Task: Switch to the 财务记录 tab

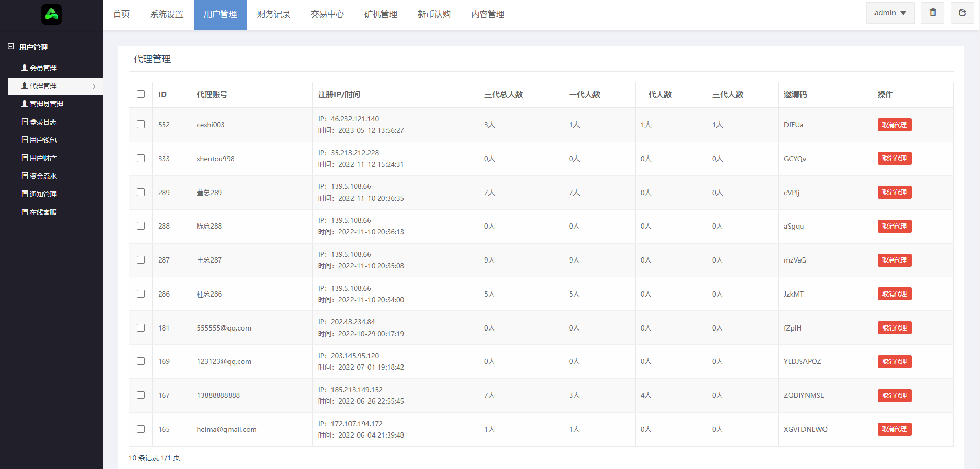Action: click(x=273, y=14)
